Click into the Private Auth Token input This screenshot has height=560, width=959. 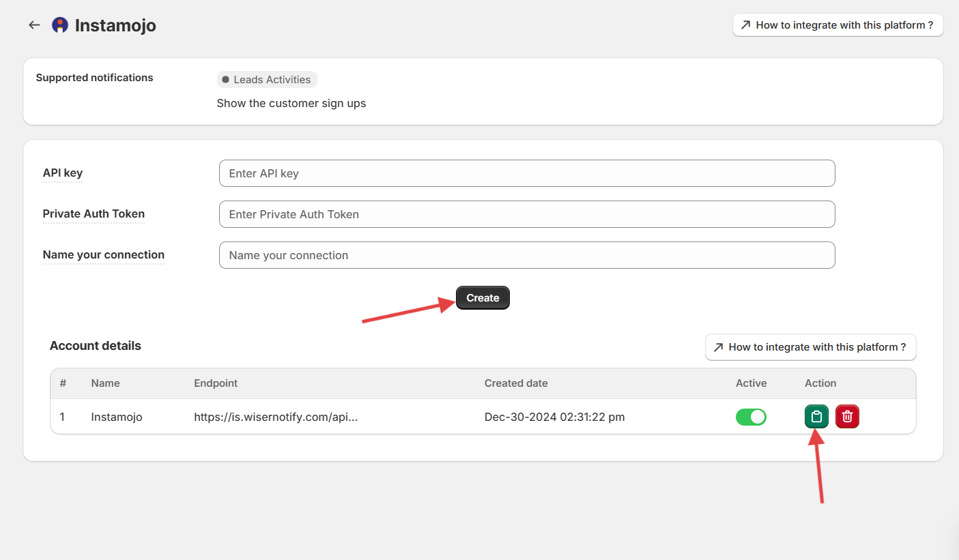[x=526, y=214]
